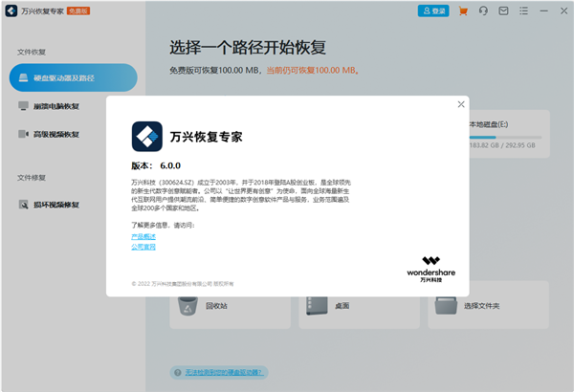The width and height of the screenshot is (574, 392).
Task: Open the shopping cart icon
Action: [463, 11]
